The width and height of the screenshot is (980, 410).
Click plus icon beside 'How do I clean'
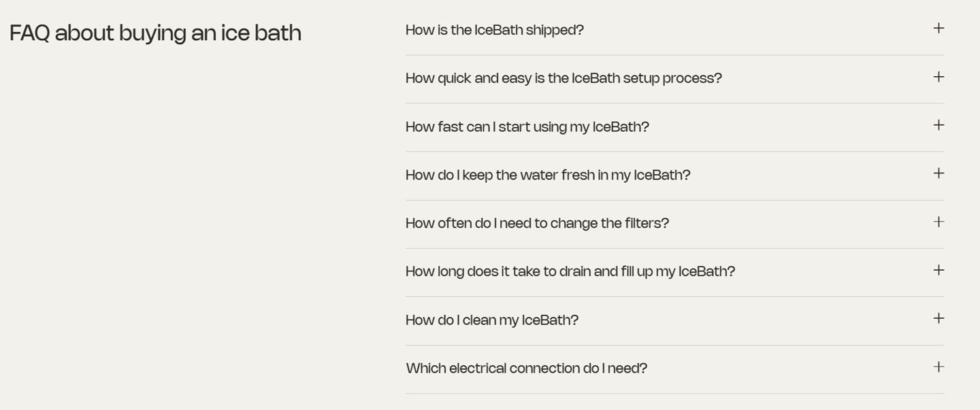[938, 318]
